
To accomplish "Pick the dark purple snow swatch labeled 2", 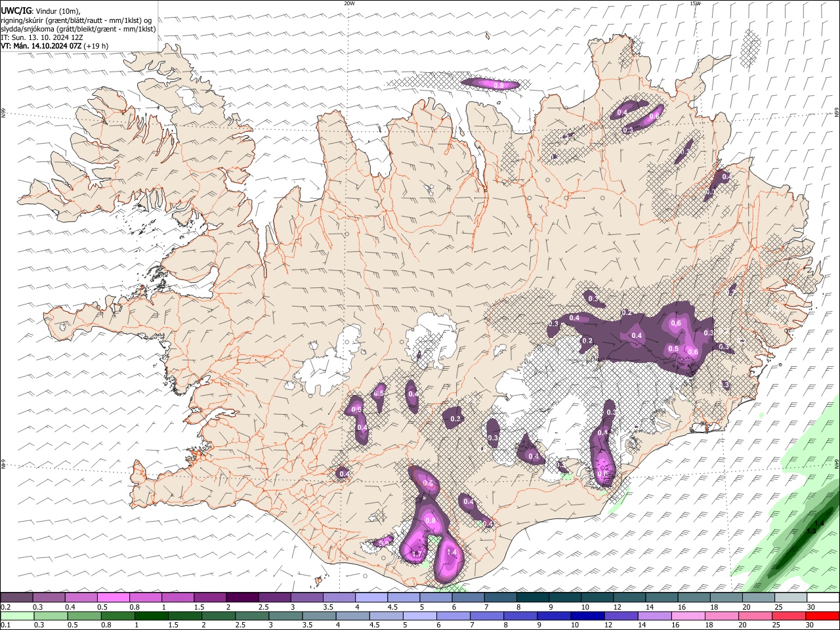I will pos(242,598).
